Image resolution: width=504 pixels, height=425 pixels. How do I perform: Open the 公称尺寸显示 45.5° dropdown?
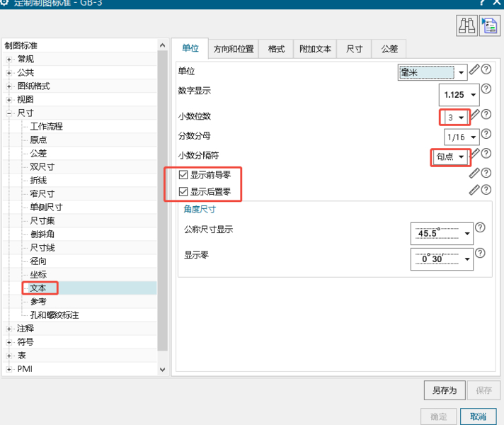(442, 234)
